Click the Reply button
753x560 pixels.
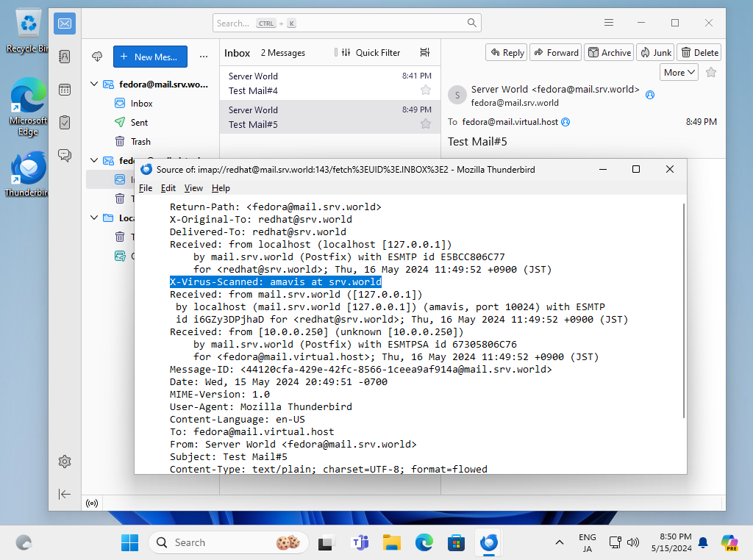coord(506,52)
